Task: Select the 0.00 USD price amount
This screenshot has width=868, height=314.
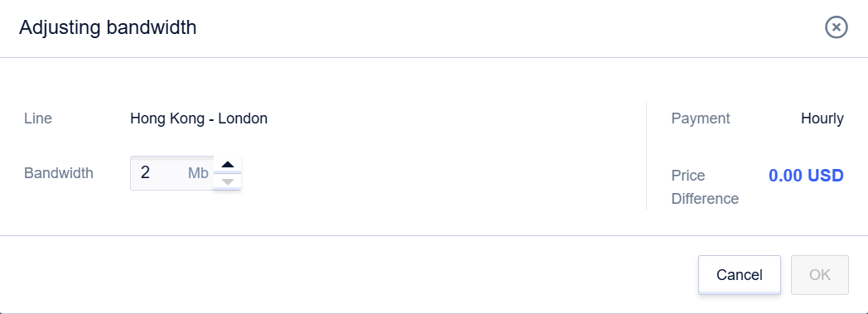Action: pyautogui.click(x=806, y=176)
